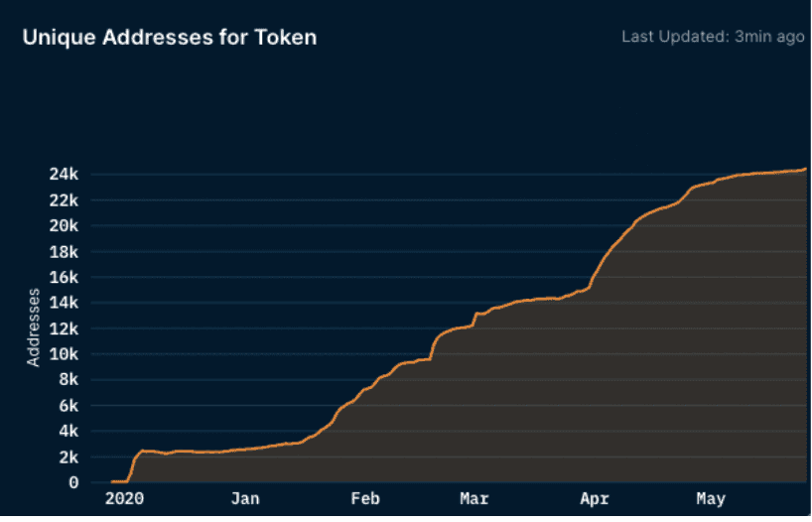Click the 22k y-axis label
This screenshot has width=812, height=522.
coord(64,199)
